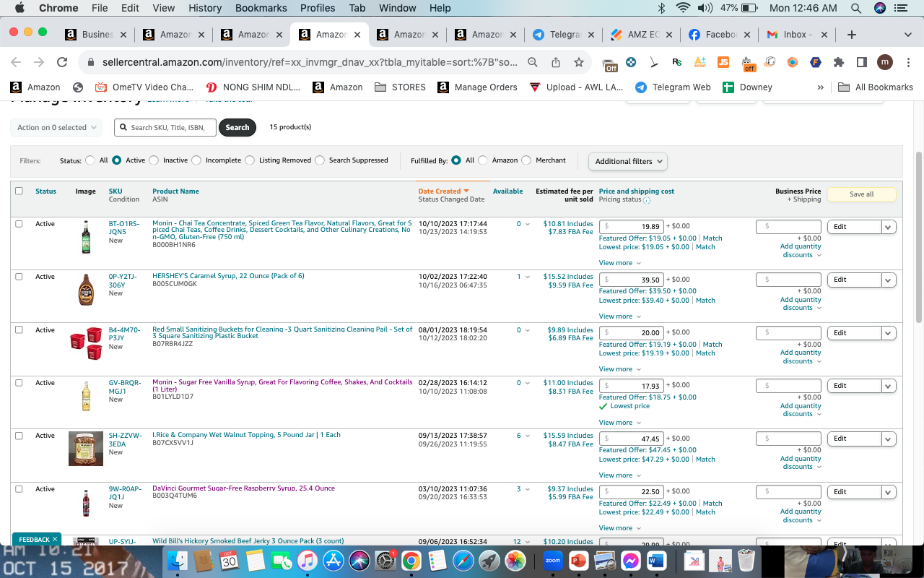Open the share icon in the address bar
This screenshot has width=924, height=578.
556,62
